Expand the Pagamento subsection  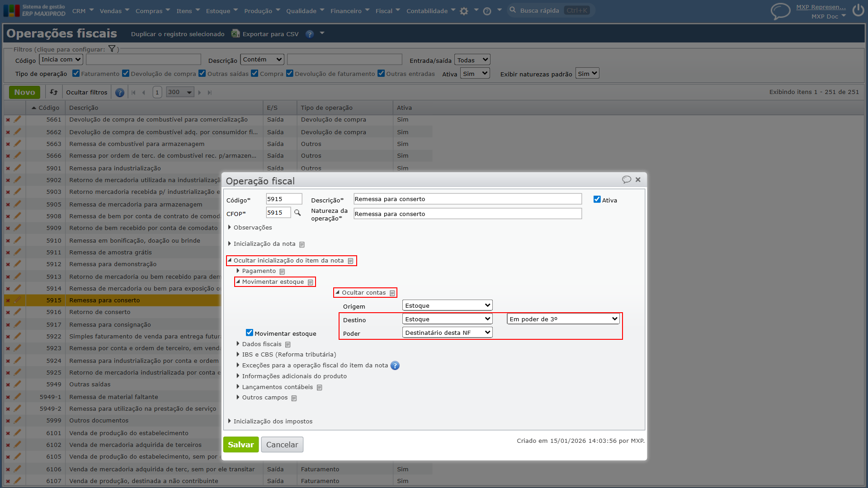coord(256,271)
